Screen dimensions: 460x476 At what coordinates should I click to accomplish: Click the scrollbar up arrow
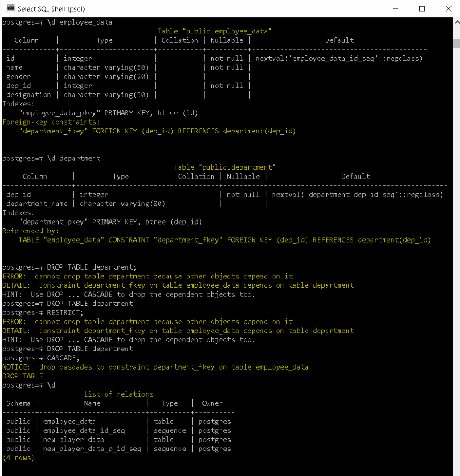click(456, 22)
